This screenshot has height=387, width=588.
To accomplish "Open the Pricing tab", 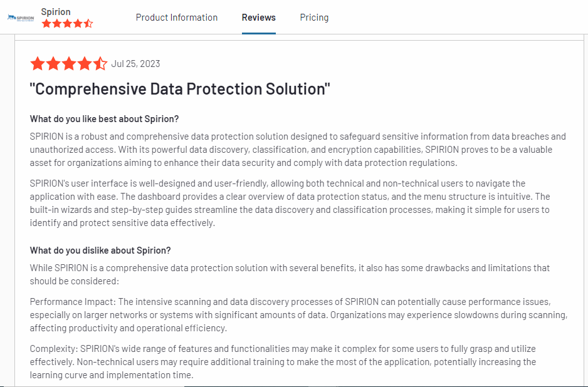I will pos(314,18).
